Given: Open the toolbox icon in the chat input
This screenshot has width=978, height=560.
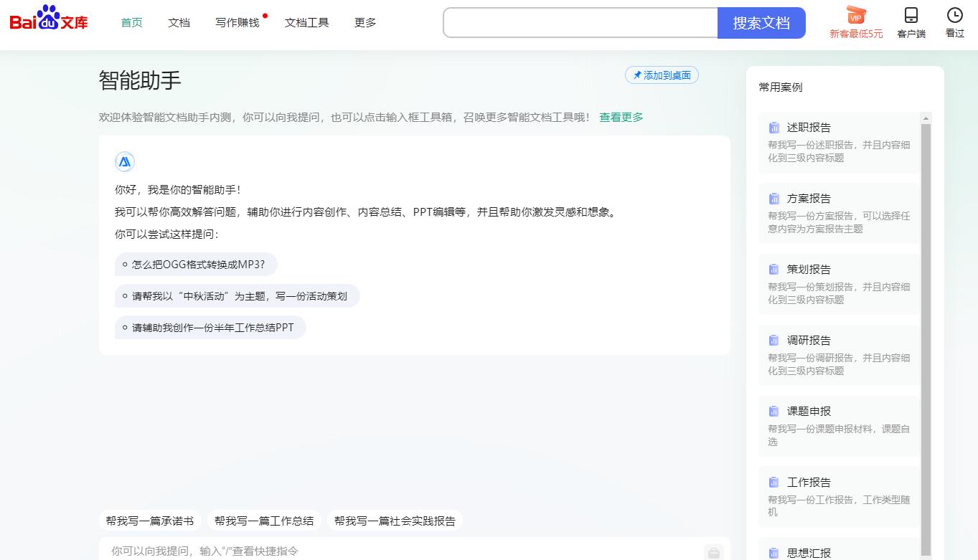Looking at the screenshot, I should [x=713, y=552].
